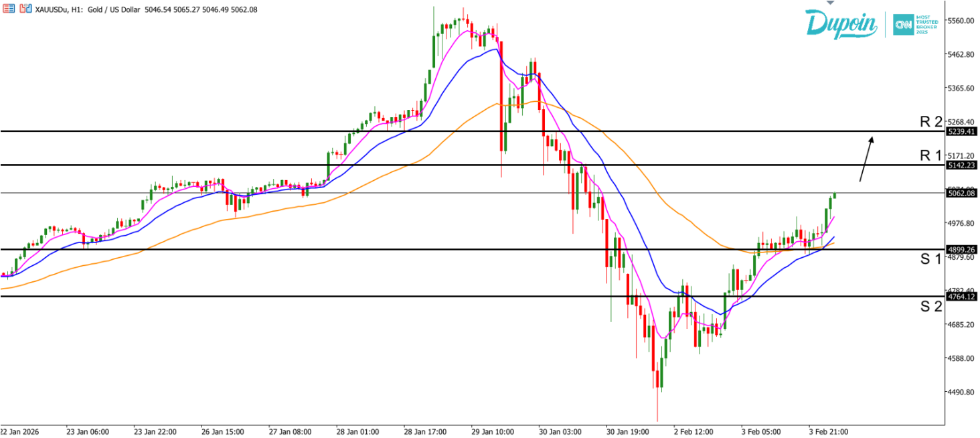Select the S 2 support label
Viewport: 980px width, 438px height.
tap(930, 306)
